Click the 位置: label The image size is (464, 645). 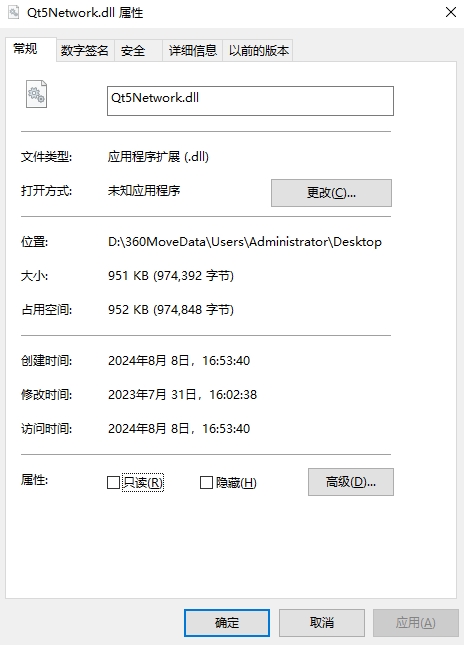35,242
